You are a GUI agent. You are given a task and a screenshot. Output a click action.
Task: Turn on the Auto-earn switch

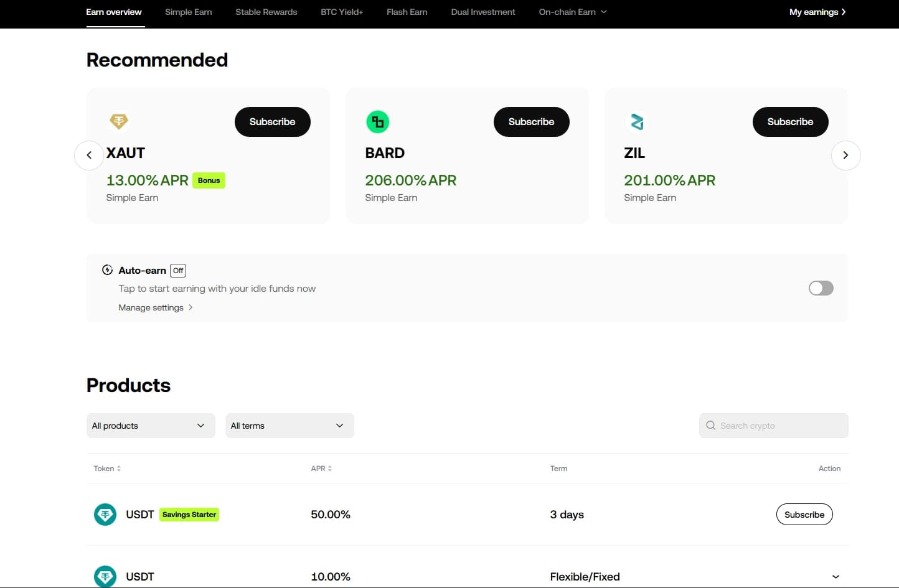821,288
